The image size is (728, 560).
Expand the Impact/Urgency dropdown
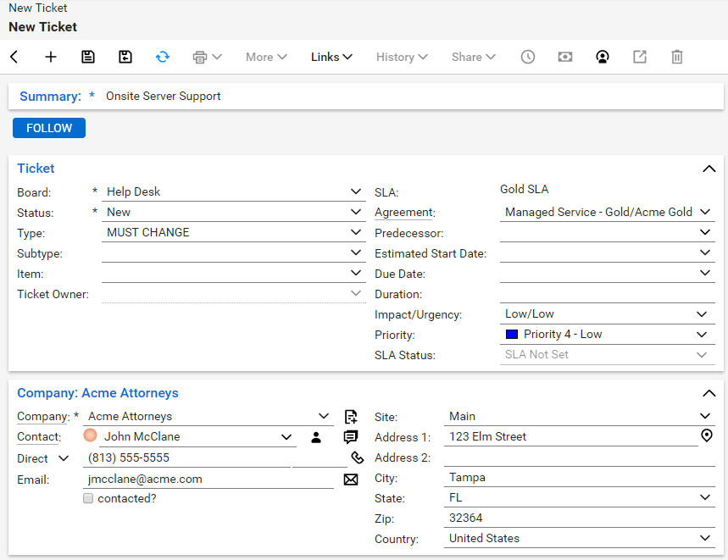702,314
